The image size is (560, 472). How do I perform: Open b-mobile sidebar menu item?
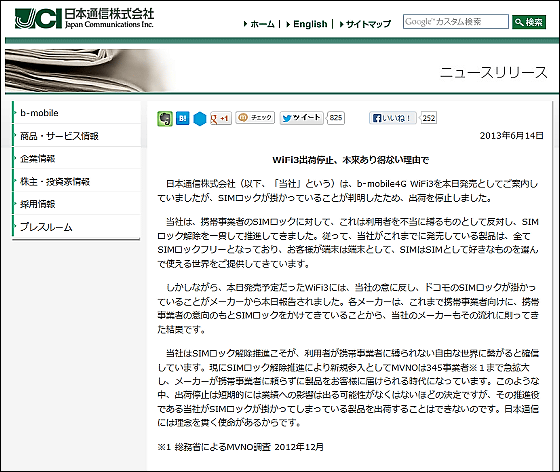76,113
